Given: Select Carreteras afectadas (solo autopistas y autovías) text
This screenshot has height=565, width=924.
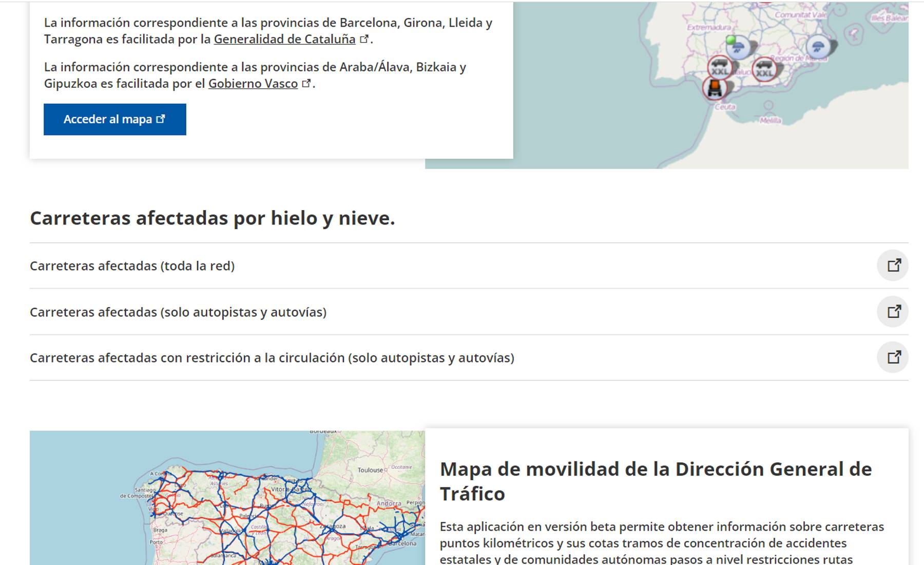Looking at the screenshot, I should click(x=178, y=312).
